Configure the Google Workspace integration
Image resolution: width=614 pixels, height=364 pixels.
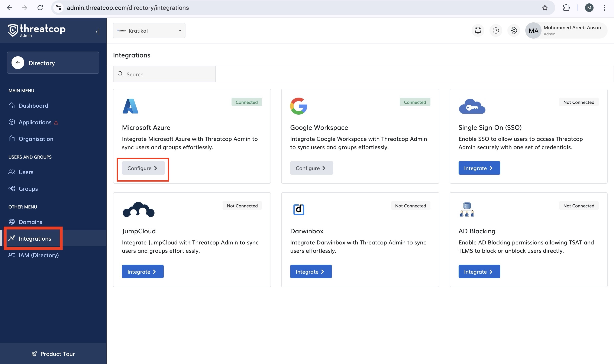point(311,168)
